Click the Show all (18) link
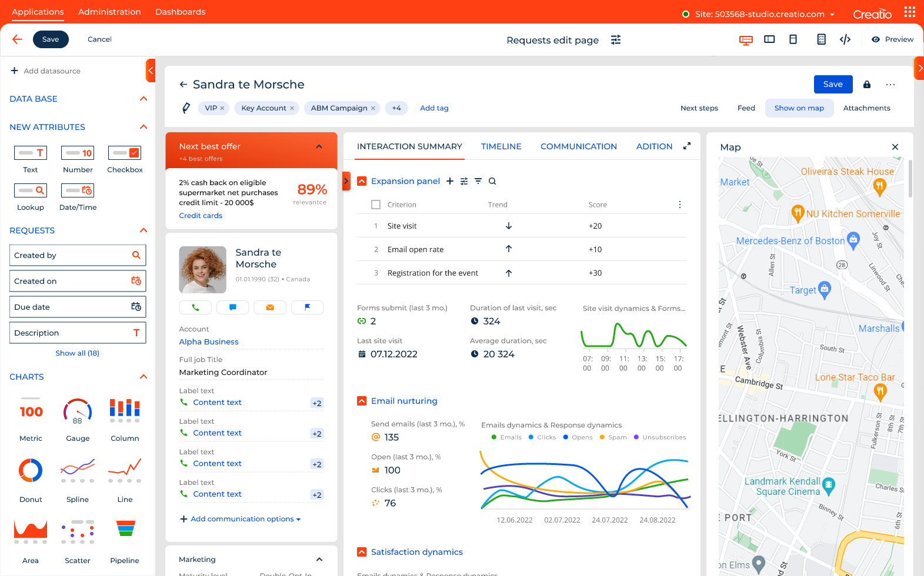924x576 pixels. (77, 353)
